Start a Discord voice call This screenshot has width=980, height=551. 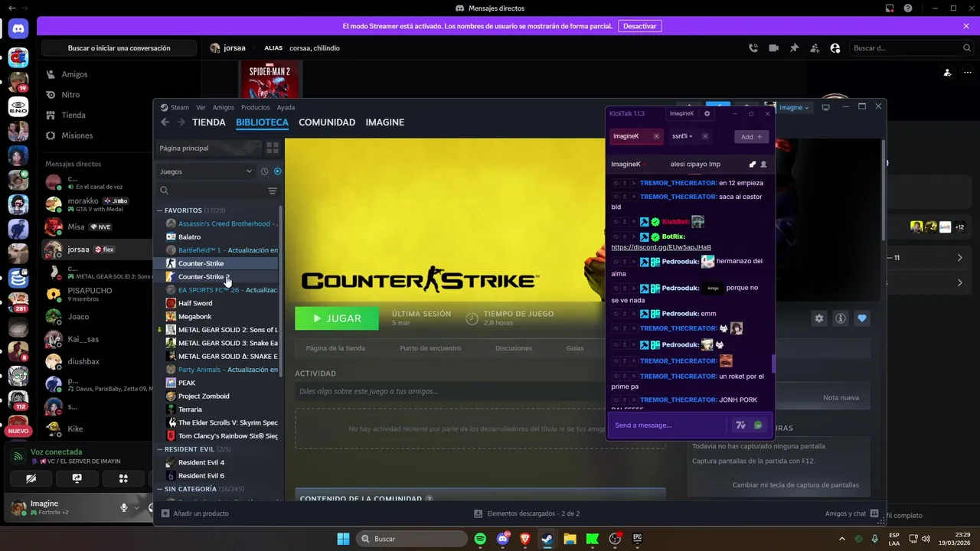click(x=753, y=47)
